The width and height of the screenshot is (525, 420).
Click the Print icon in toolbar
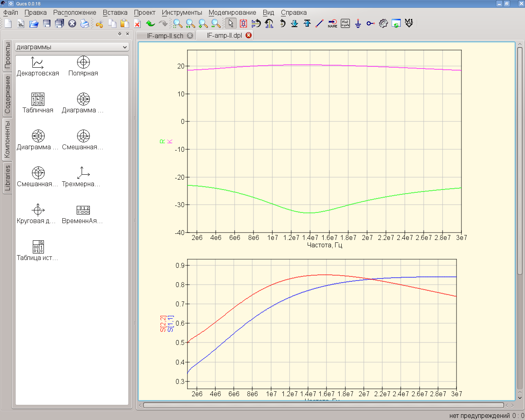pyautogui.click(x=84, y=23)
